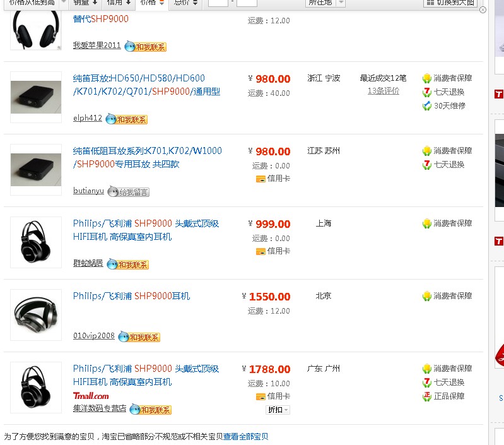Click the ¥1788.00 price
The height and width of the screenshot is (445, 504).
click(x=266, y=369)
